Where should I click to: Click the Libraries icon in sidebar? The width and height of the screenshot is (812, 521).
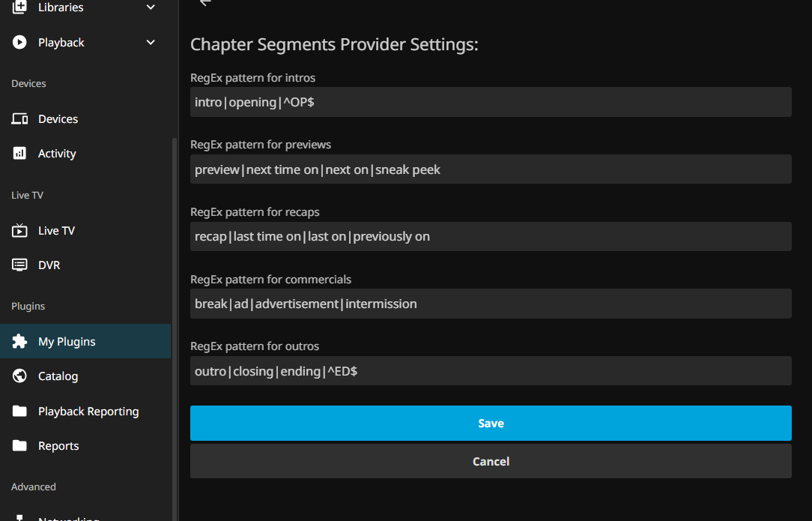[19, 7]
